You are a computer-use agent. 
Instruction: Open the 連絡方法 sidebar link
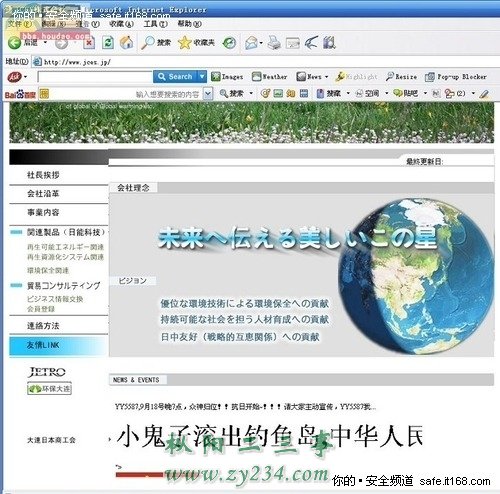(x=43, y=326)
